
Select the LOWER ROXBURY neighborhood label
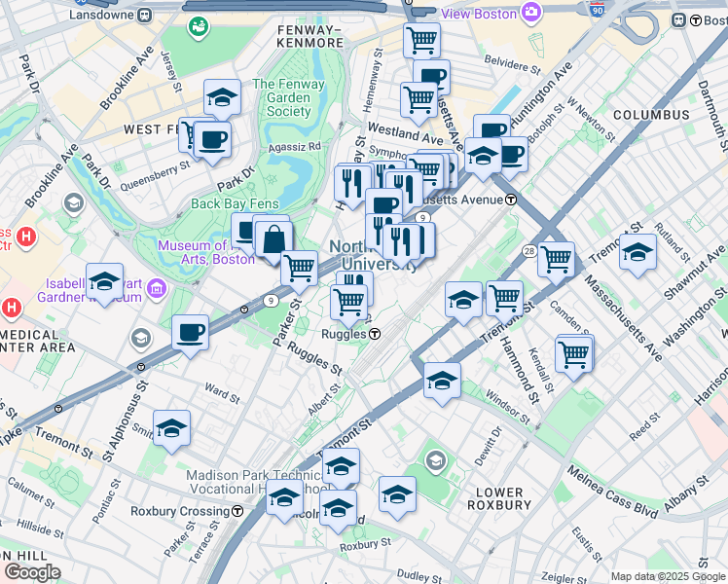click(499, 499)
